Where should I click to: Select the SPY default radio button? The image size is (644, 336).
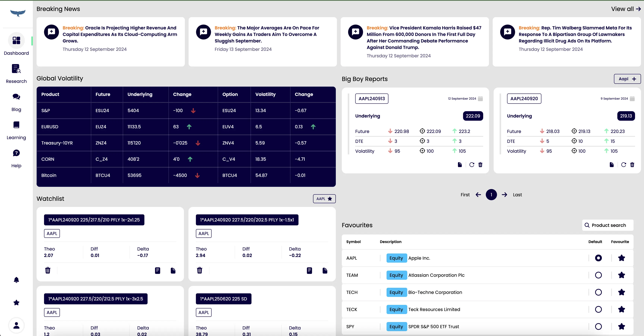598,327
